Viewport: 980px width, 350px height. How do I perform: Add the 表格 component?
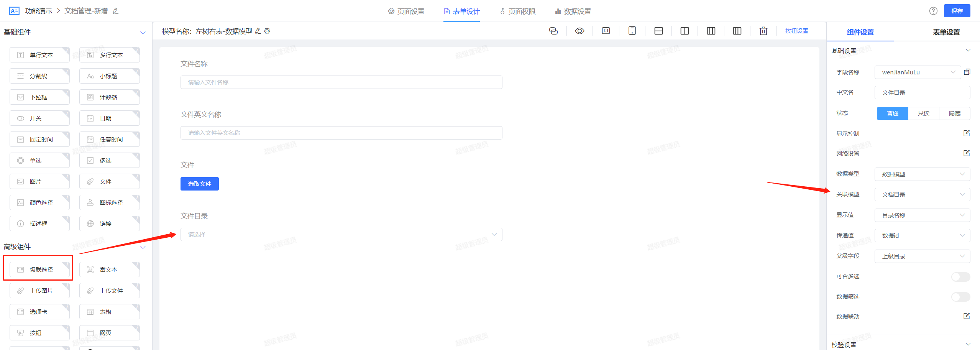coord(109,312)
